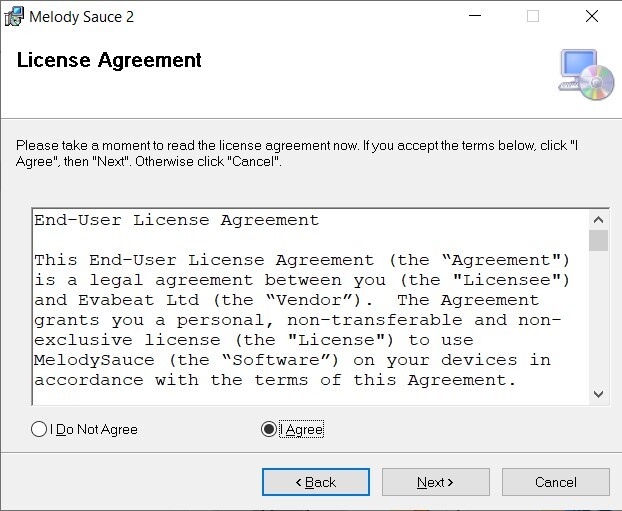Click the license text scroll up arrow
This screenshot has height=511, width=622.
(x=598, y=220)
